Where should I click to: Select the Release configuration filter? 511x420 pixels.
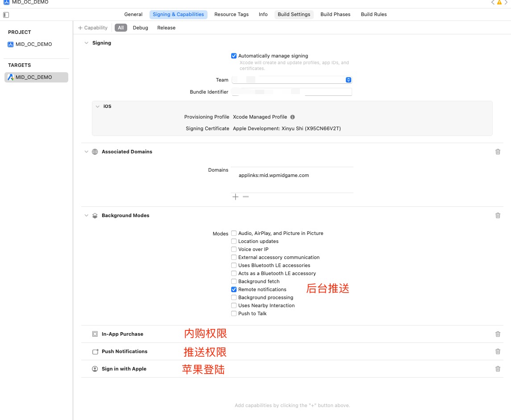tap(166, 28)
